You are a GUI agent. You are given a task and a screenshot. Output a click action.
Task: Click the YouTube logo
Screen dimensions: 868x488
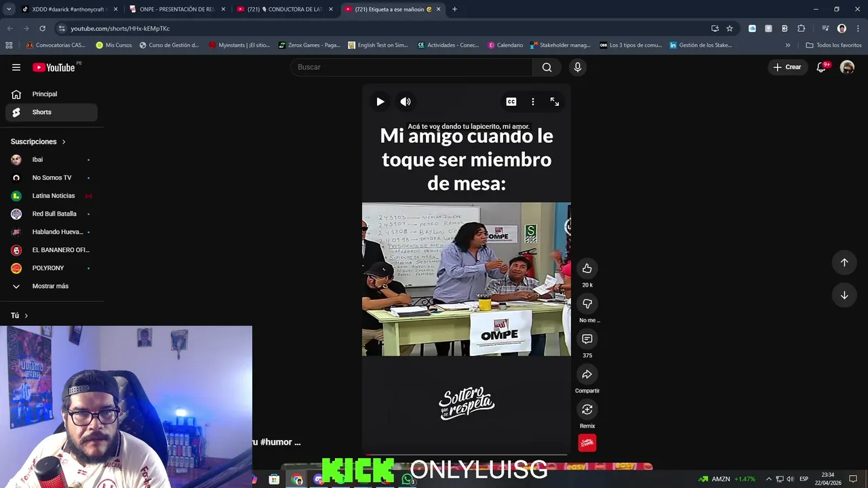(54, 67)
